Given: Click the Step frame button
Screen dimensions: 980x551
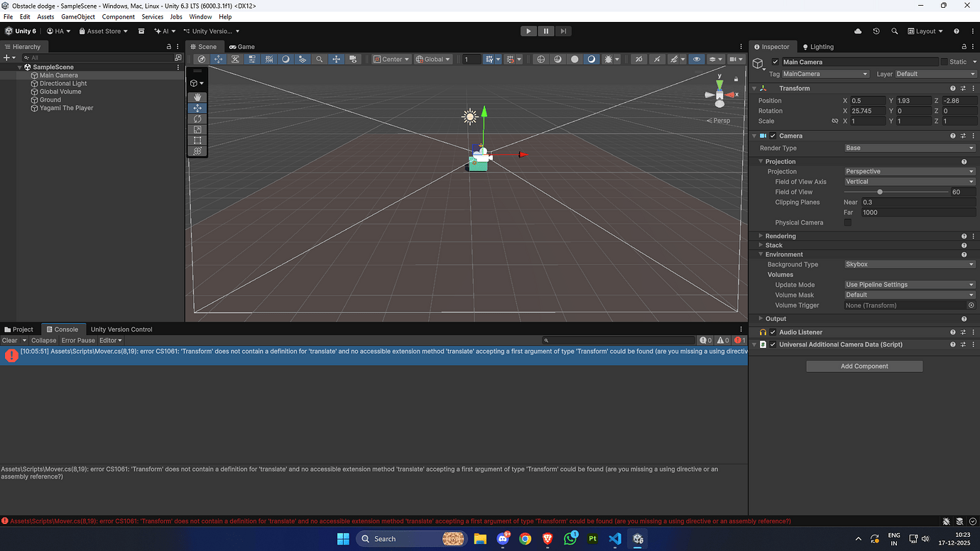Looking at the screenshot, I should pyautogui.click(x=563, y=31).
